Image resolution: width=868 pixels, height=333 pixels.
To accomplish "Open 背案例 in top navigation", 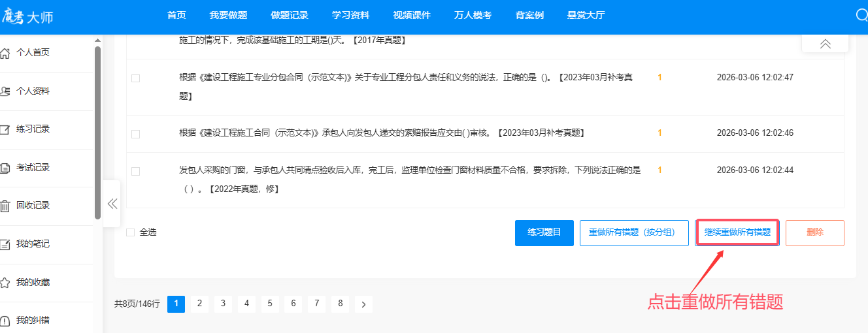I will pyautogui.click(x=529, y=15).
